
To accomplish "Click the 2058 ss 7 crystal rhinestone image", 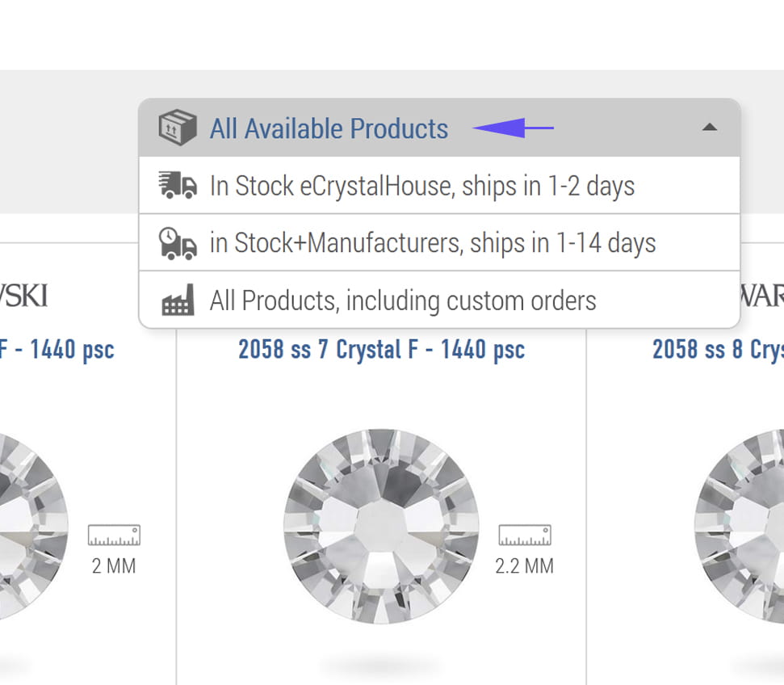I will coord(381,527).
